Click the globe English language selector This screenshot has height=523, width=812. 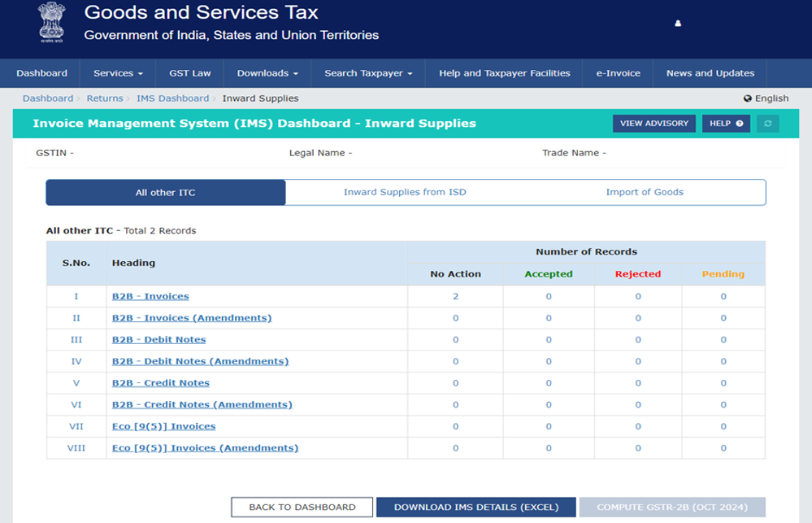[x=766, y=98]
